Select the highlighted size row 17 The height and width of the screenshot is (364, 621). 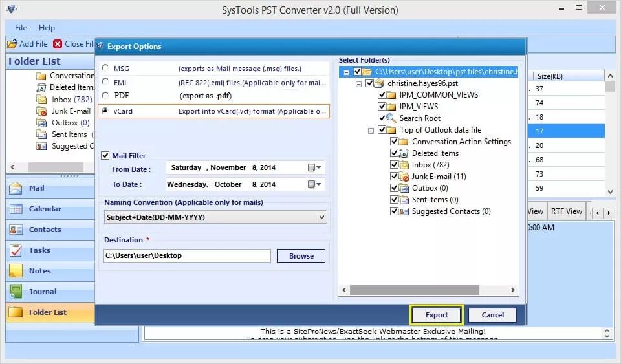566,131
